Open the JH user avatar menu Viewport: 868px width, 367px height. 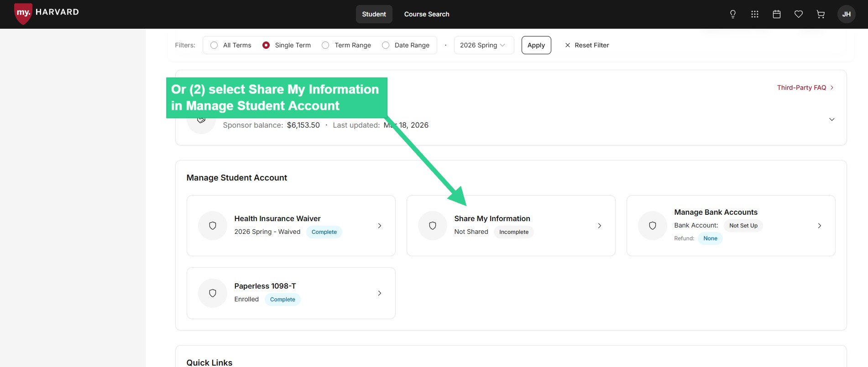[847, 14]
